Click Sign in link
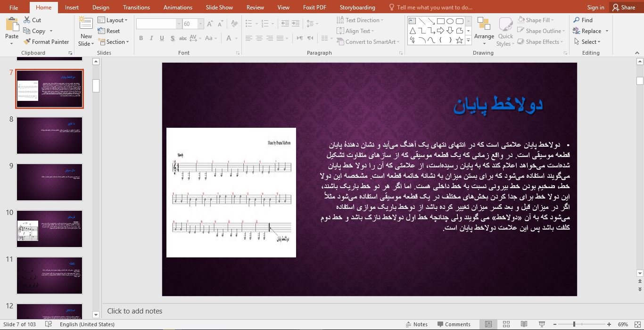Screen dimensions: 644x330 pos(595,8)
